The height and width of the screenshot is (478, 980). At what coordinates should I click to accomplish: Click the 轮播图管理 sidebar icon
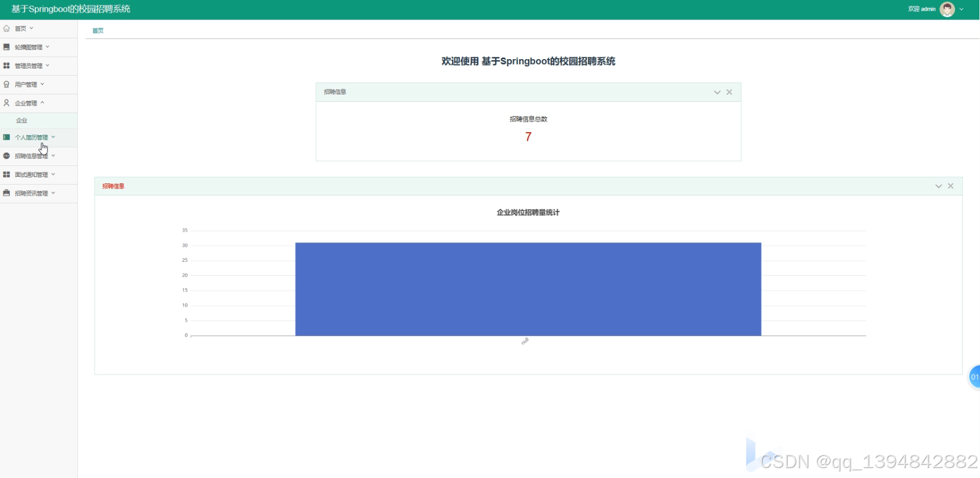tap(7, 47)
